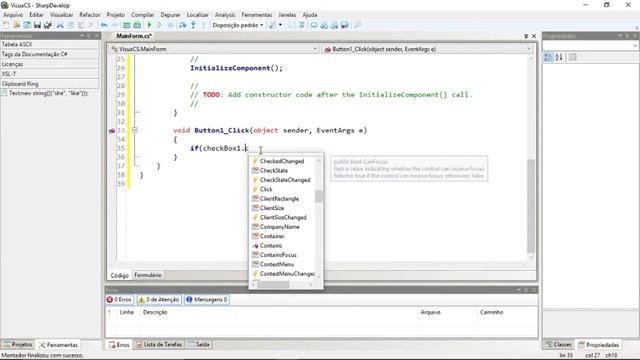This screenshot has width=640, height=360.
Task: Expand the Clipboard Ring toolbox category
Action: click(49, 84)
